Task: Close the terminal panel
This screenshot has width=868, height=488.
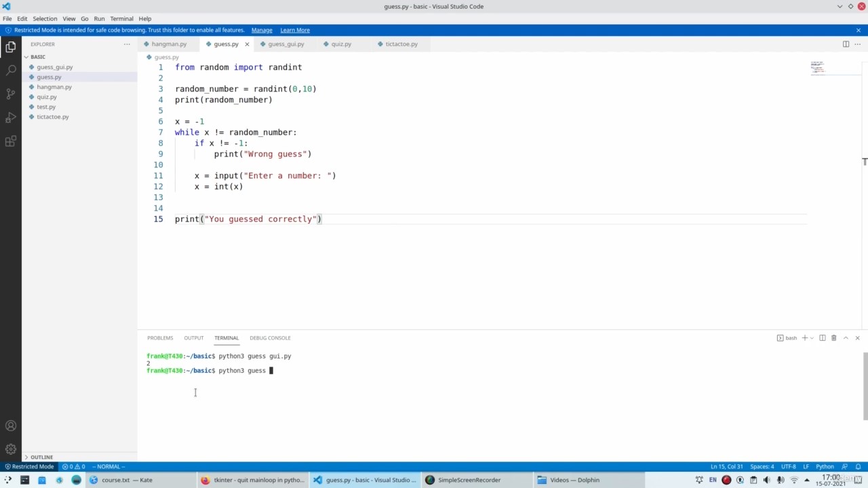Action: coord(857,338)
